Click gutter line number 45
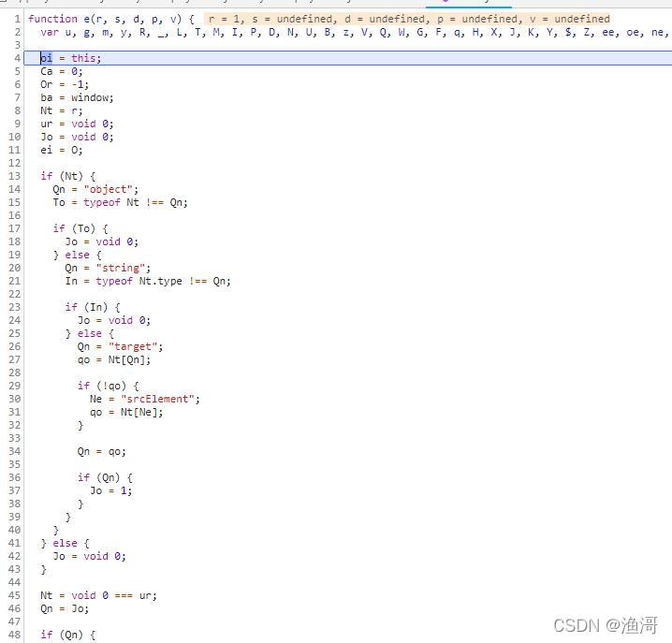Viewport: 672px width, 643px height. 14,595
